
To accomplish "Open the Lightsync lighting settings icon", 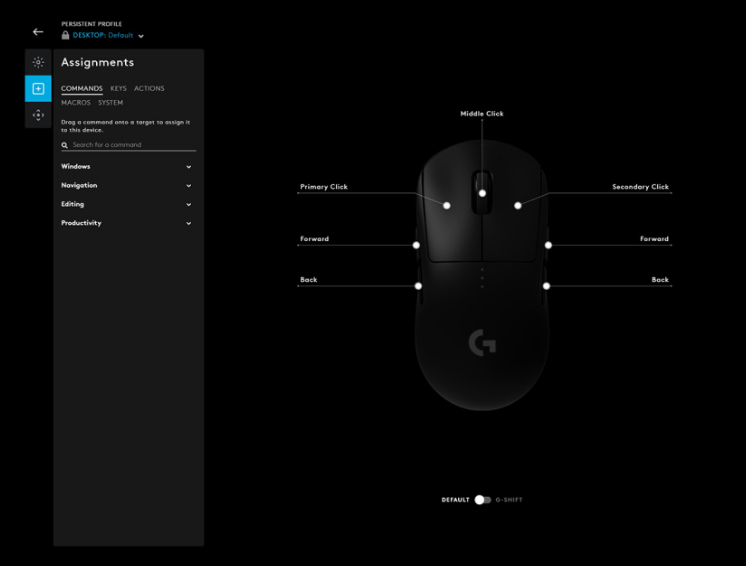I will [x=38, y=62].
